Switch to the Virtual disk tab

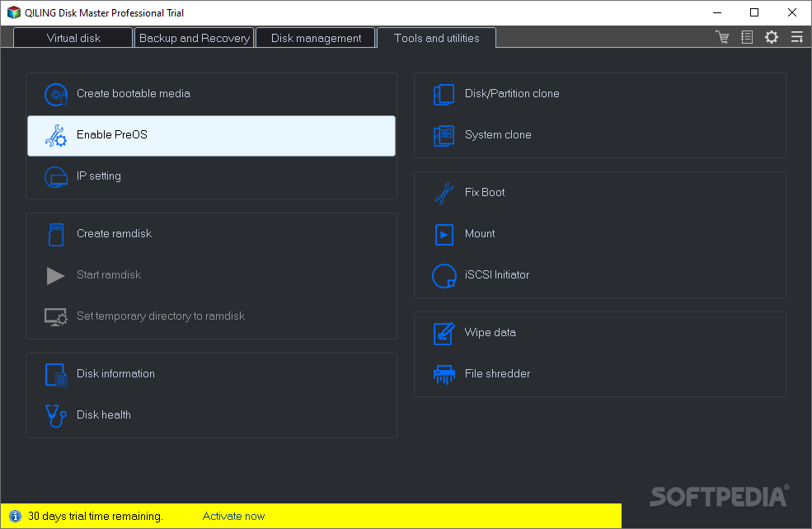pos(73,38)
